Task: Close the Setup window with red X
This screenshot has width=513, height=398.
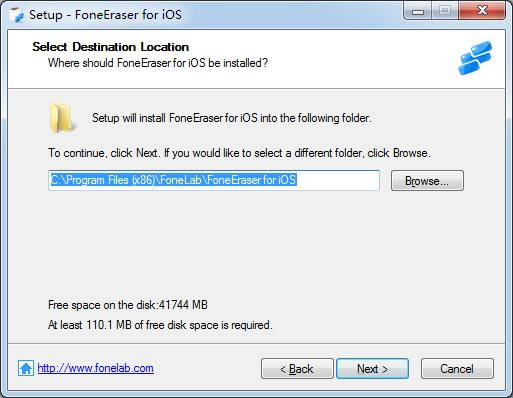Action: point(482,11)
